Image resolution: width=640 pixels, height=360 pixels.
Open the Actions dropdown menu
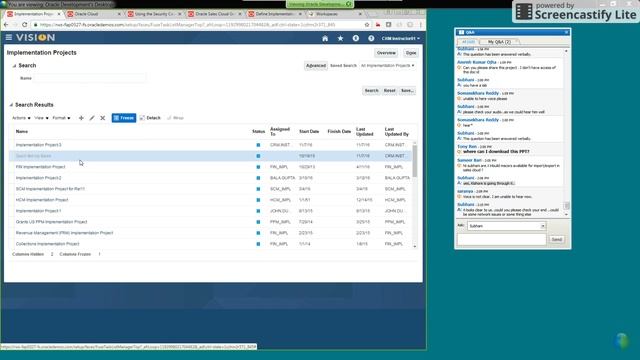tap(21, 118)
